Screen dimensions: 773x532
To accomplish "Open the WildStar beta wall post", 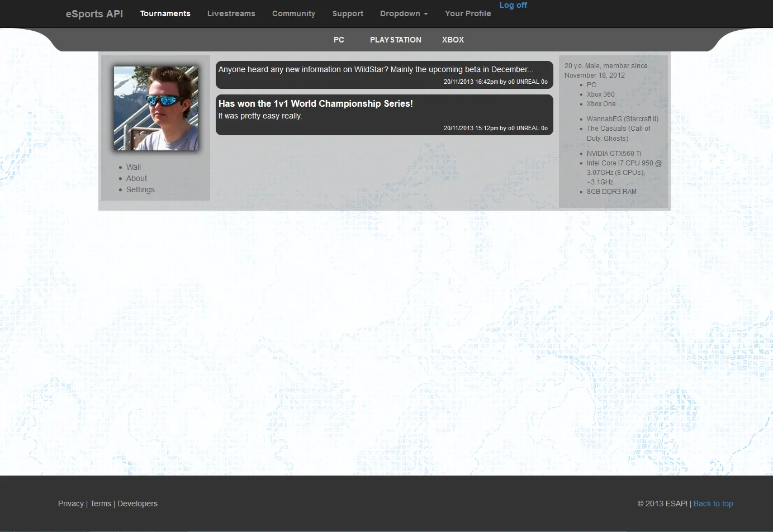I will click(376, 70).
